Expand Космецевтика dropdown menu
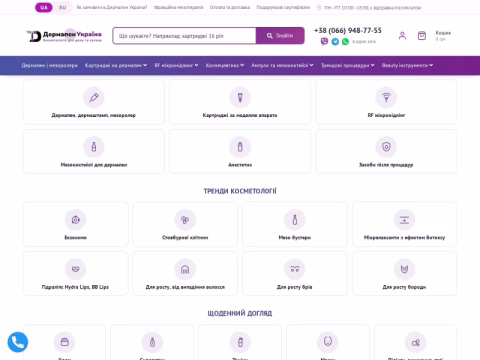 coord(225,65)
